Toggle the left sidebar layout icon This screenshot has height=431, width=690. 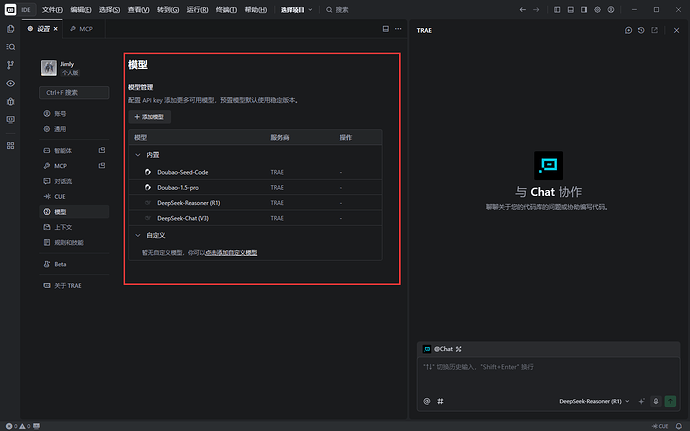point(557,10)
